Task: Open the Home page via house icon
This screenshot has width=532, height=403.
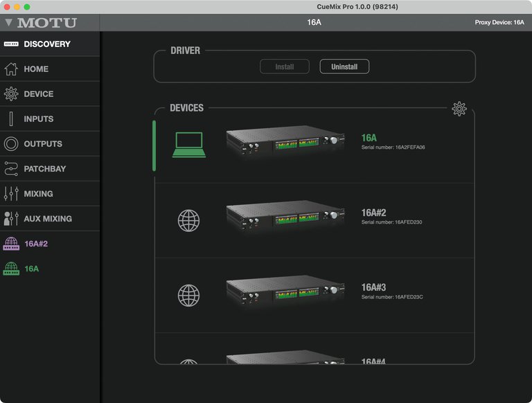Action: pos(11,69)
